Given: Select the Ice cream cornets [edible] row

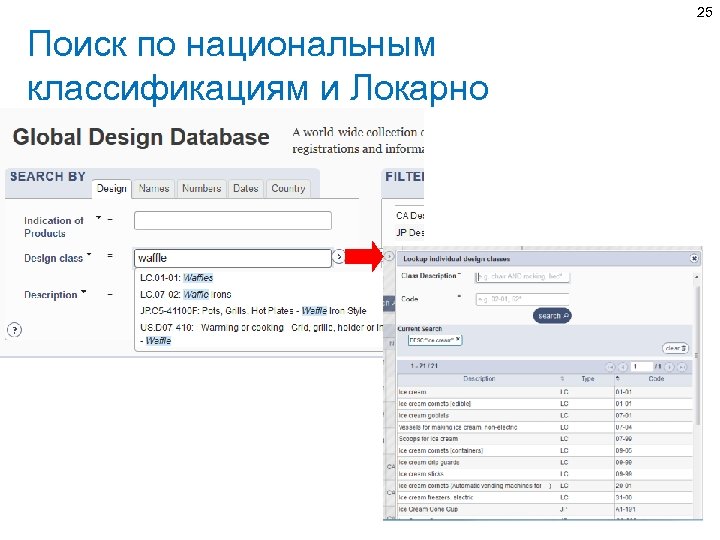Looking at the screenshot, I should point(545,404).
